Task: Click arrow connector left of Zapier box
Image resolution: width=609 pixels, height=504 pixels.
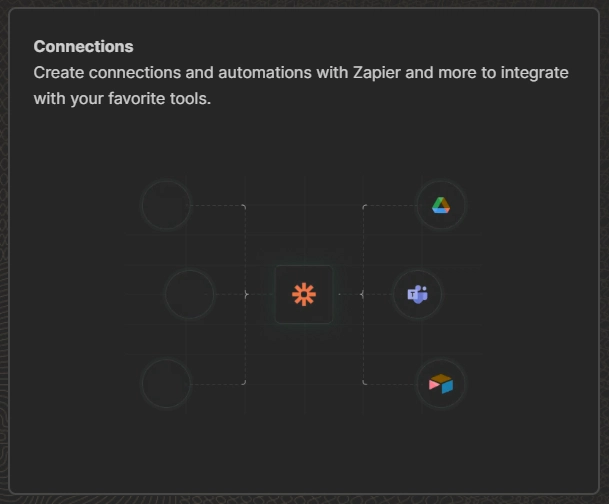Action: click(246, 294)
